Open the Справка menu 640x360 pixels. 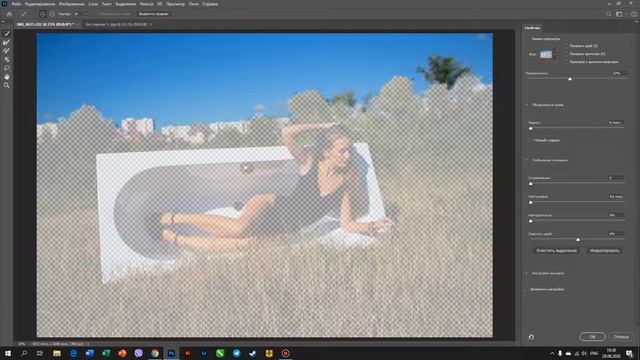(x=210, y=4)
